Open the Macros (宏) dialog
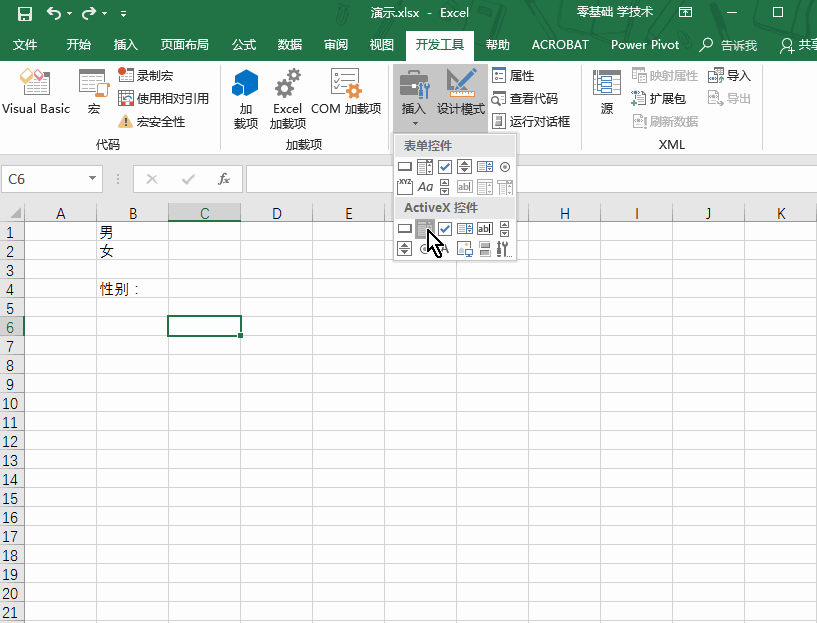Viewport: 817px width, 623px height. coord(94,92)
